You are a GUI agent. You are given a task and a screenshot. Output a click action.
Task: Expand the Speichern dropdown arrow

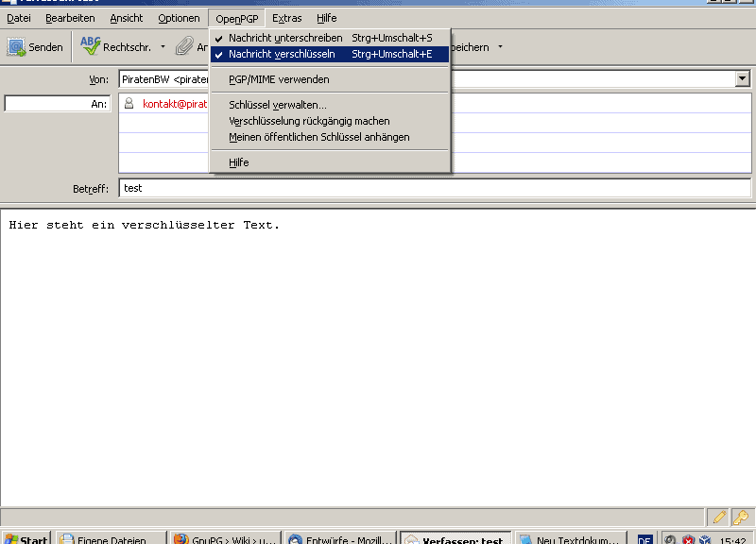[x=500, y=46]
